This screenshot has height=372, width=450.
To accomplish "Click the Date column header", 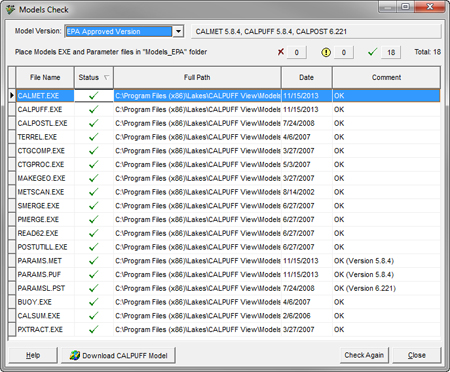I will 306,77.
